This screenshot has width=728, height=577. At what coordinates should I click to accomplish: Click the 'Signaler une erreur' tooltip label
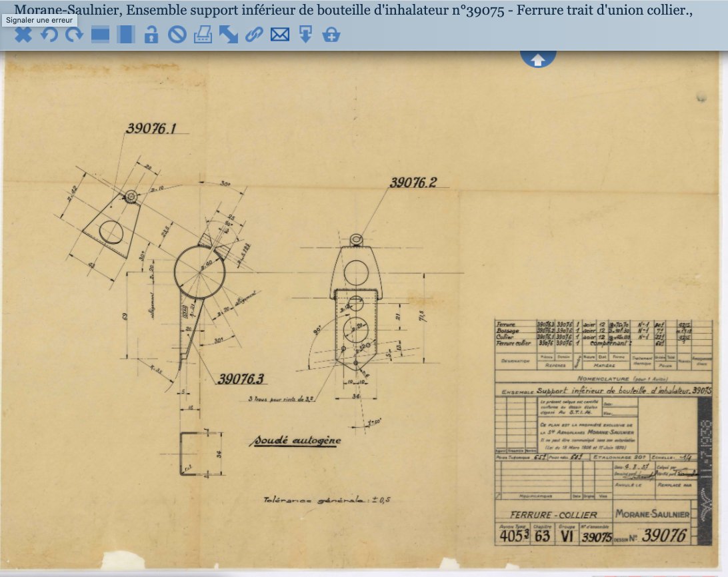(x=39, y=21)
